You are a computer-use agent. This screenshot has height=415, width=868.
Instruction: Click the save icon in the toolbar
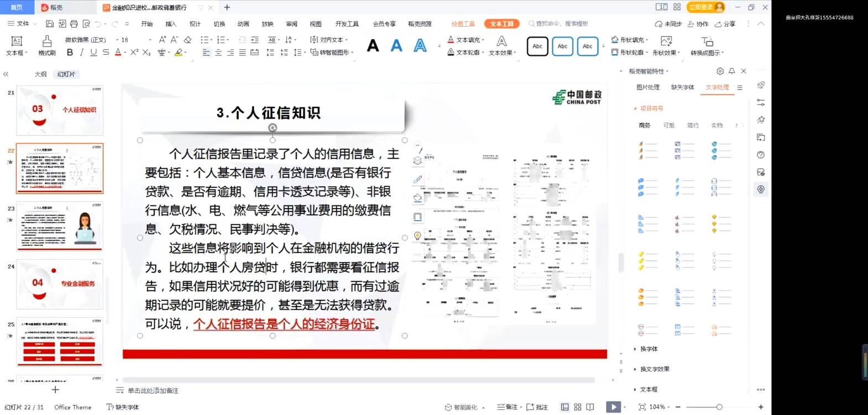click(x=50, y=24)
